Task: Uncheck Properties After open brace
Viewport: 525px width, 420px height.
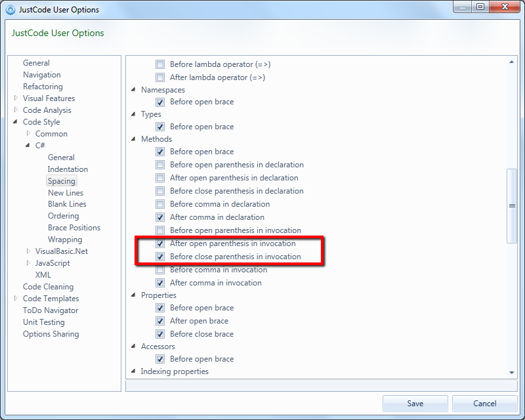Action: point(160,321)
